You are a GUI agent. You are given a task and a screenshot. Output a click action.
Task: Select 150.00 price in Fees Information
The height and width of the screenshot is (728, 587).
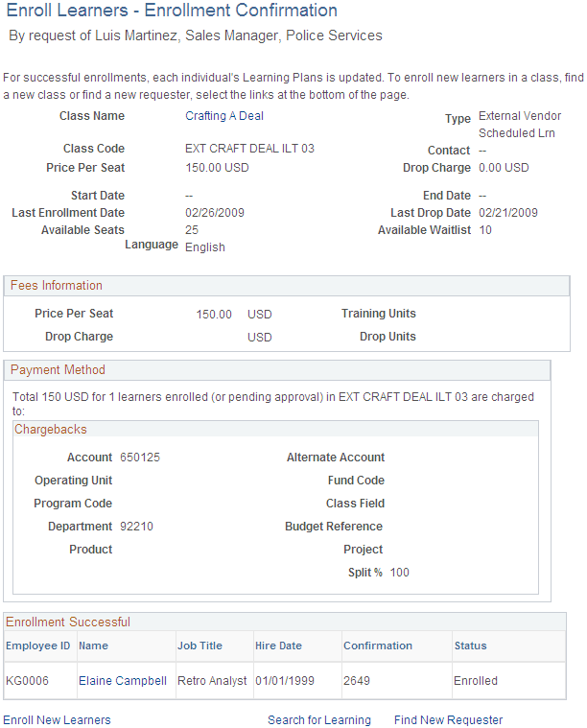point(214,315)
